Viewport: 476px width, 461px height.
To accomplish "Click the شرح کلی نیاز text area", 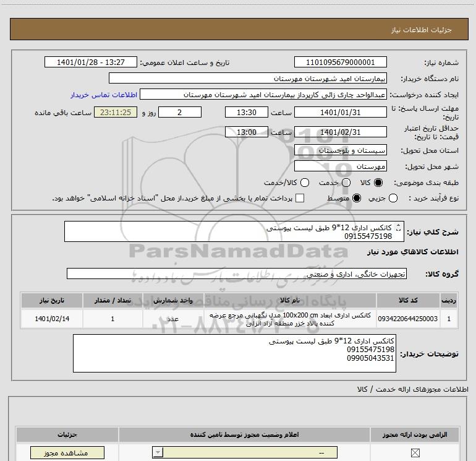I will (x=234, y=231).
